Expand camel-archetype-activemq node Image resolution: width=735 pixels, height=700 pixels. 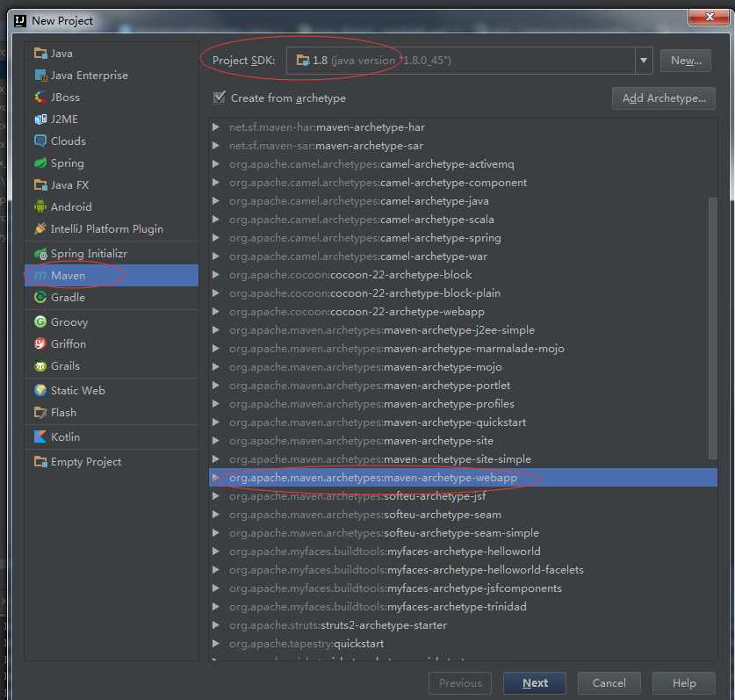tap(216, 164)
